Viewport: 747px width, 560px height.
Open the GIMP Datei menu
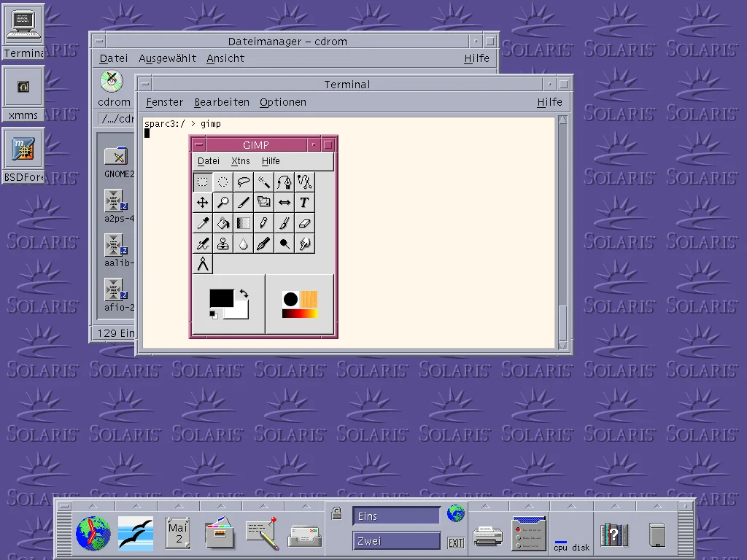[x=209, y=161]
